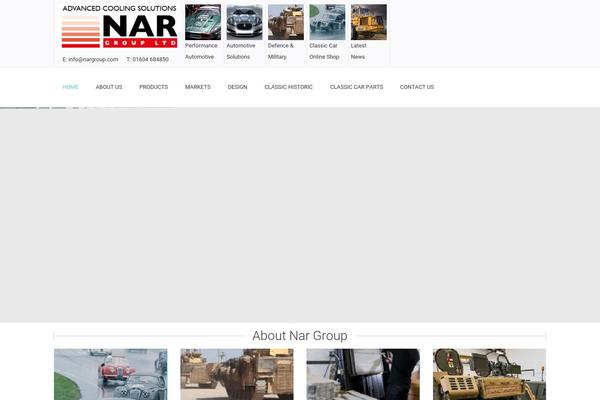
Task: Click the NAR Group Ltd logo
Action: tap(119, 26)
